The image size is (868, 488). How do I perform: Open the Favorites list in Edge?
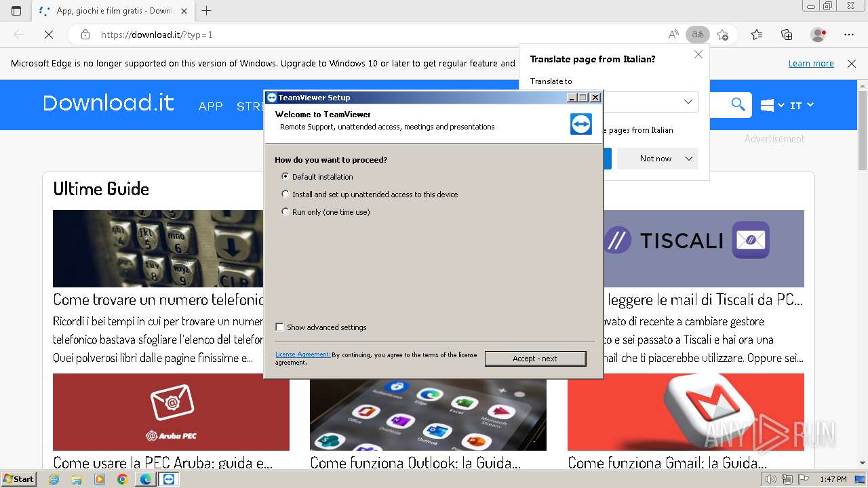point(757,35)
